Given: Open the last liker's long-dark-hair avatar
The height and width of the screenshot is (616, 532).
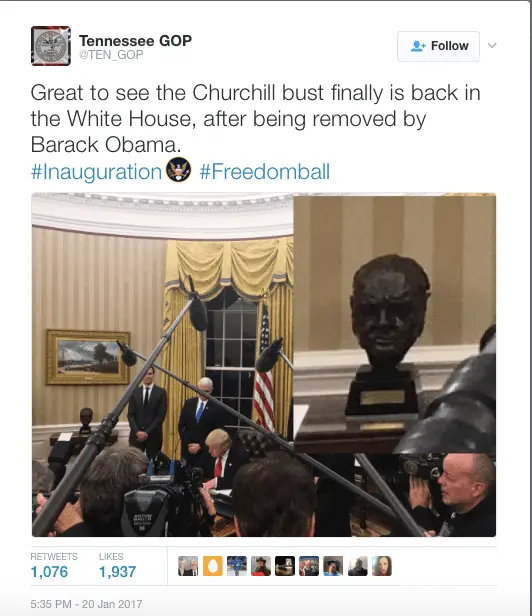Looking at the screenshot, I should pos(382,566).
